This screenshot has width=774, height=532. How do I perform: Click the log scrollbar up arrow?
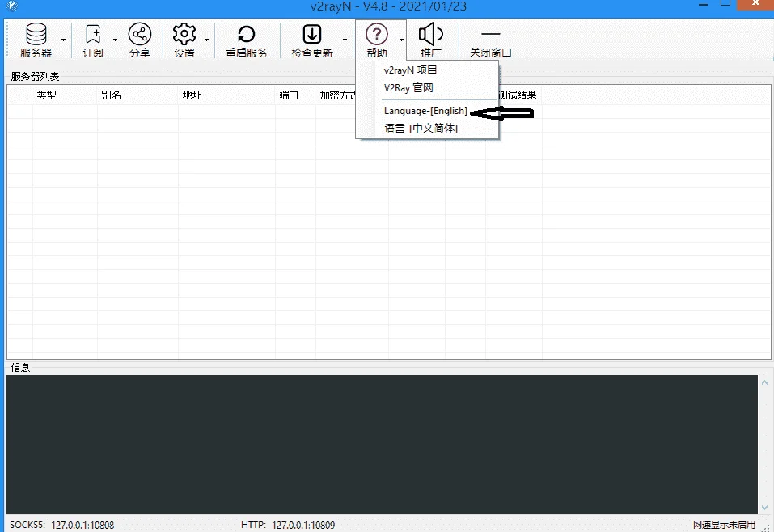(764, 382)
